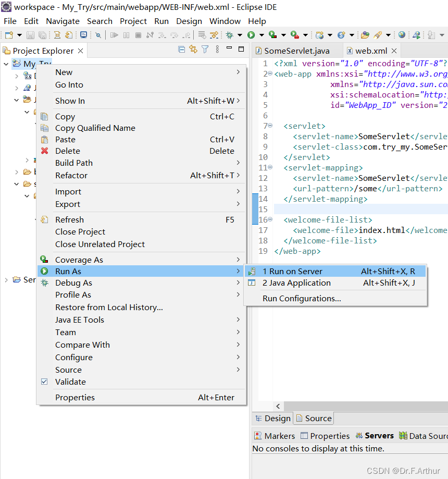The height and width of the screenshot is (479, 448).
Task: Open the Coverage As submenu
Action: 141,260
